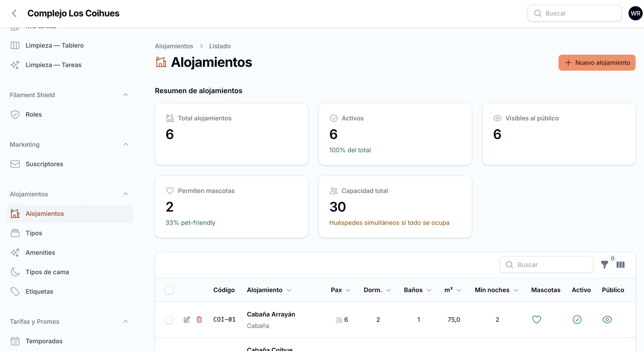Viewport: 644px width, 351px height.
Task: Focus the table Buscar search field
Action: (546, 264)
